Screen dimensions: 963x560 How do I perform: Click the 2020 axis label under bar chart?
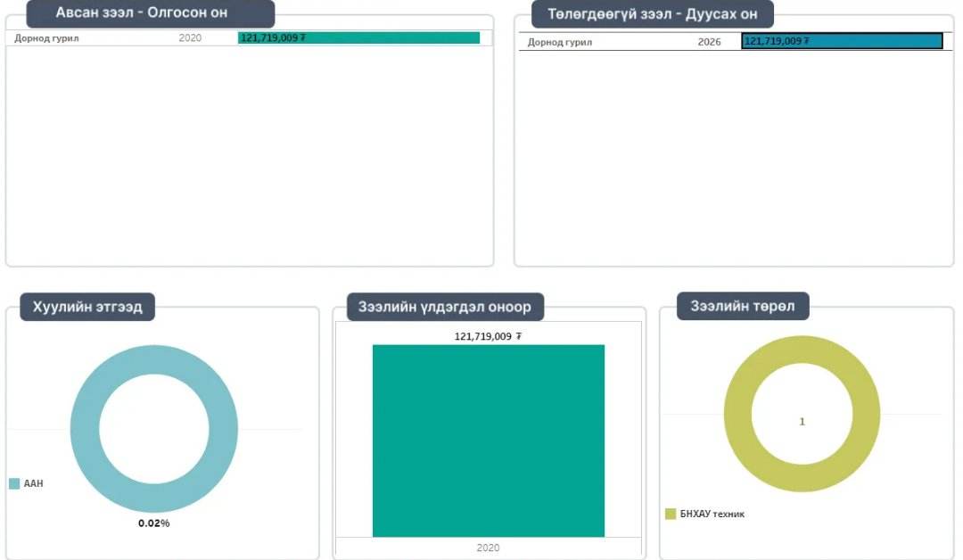(488, 548)
